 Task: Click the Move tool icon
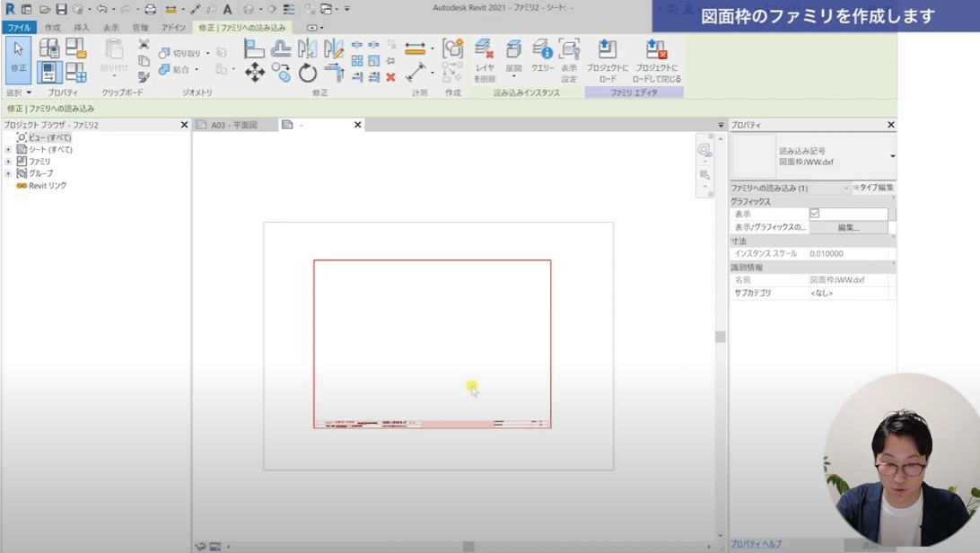[x=255, y=73]
